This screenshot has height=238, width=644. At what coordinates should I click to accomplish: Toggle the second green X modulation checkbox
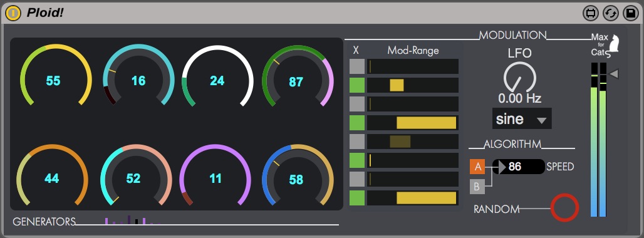click(357, 123)
